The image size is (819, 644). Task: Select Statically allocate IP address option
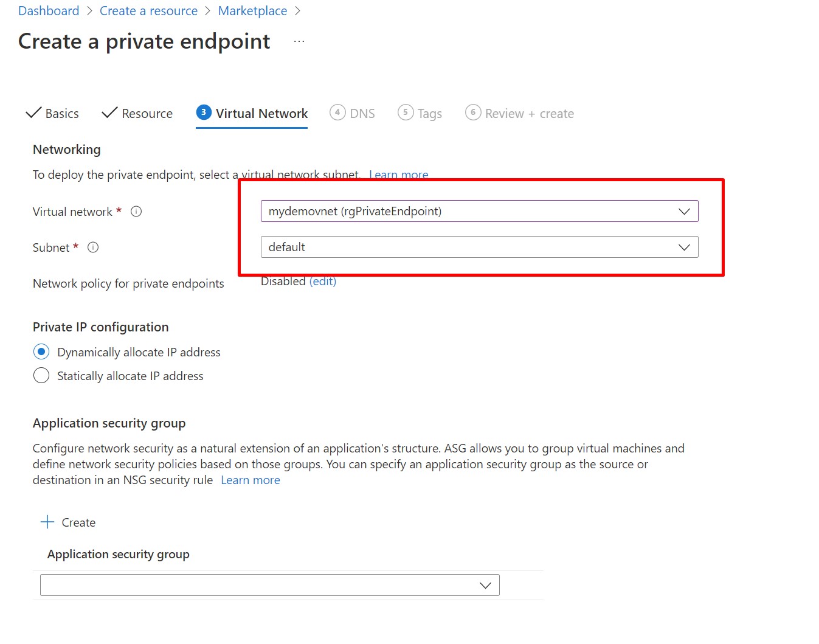41,376
